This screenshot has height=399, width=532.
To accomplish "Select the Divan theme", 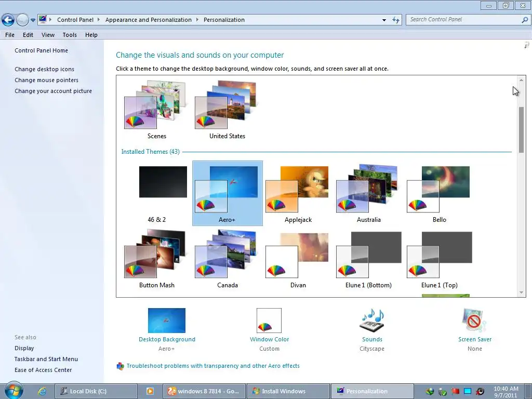I will (x=298, y=260).
